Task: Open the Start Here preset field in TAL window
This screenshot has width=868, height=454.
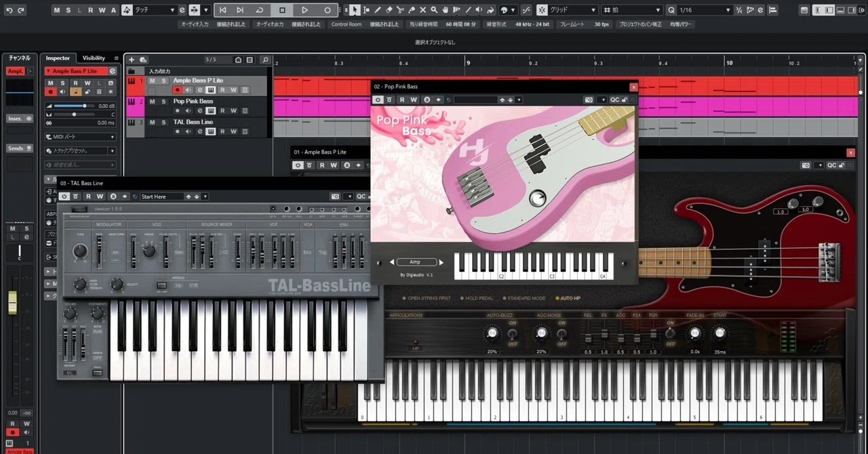Action: [x=162, y=197]
